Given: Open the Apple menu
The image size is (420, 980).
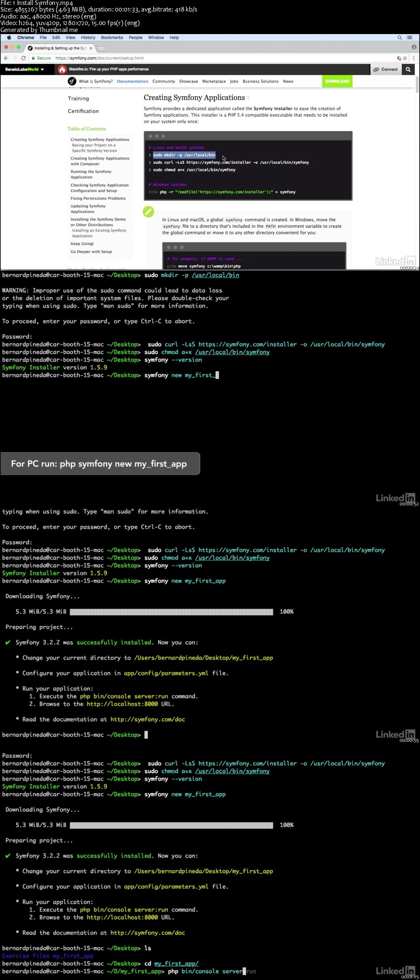Looking at the screenshot, I should [9, 37].
